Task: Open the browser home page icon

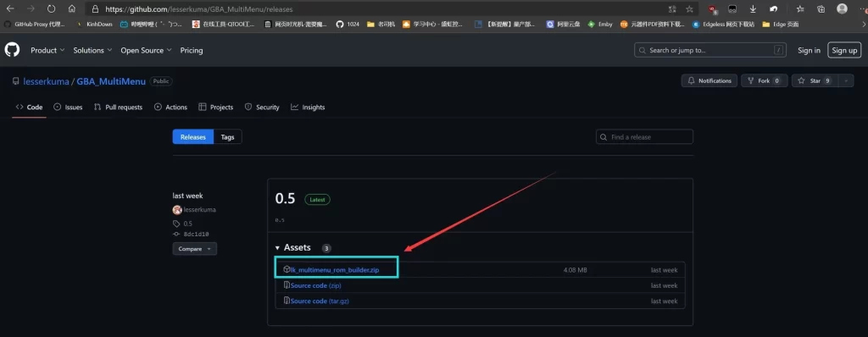Action: point(72,8)
